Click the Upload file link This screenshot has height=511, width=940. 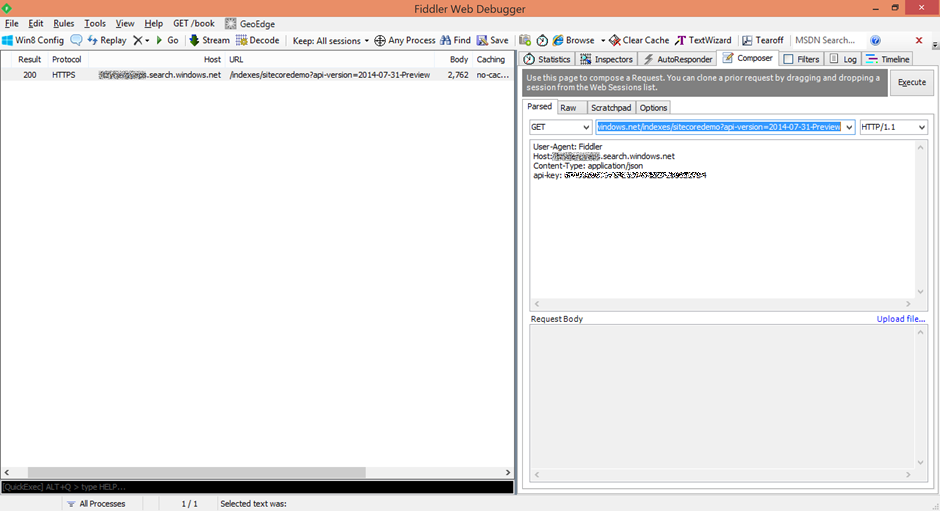(900, 319)
